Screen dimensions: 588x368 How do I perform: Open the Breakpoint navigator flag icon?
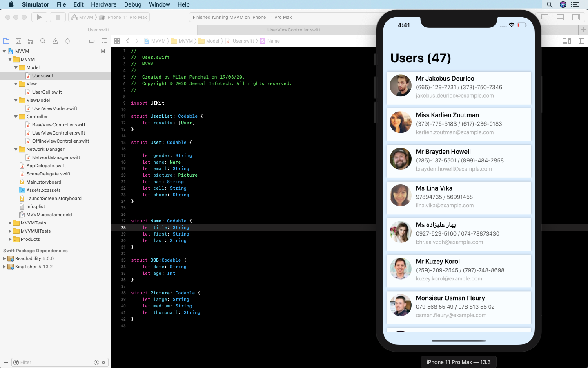tap(91, 41)
